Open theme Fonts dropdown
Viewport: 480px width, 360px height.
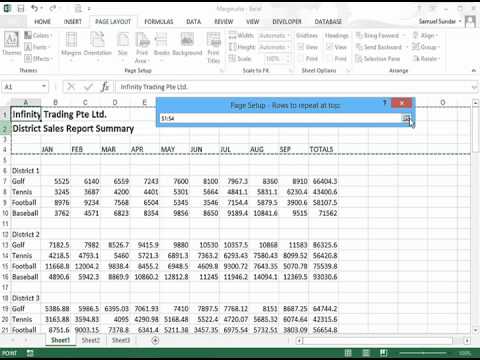click(37, 47)
